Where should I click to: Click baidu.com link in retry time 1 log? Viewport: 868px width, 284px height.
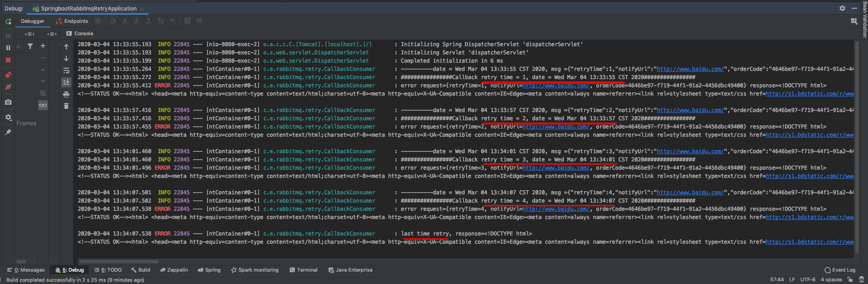coord(690,69)
